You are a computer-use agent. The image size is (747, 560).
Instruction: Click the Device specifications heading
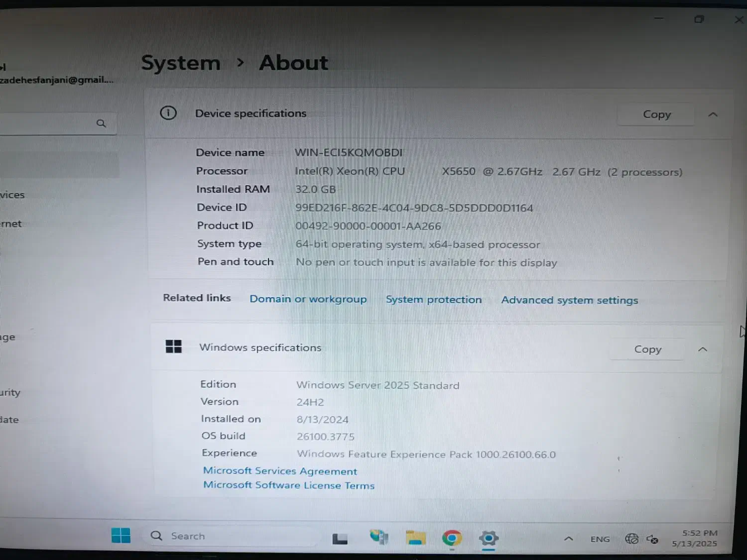pyautogui.click(x=250, y=113)
